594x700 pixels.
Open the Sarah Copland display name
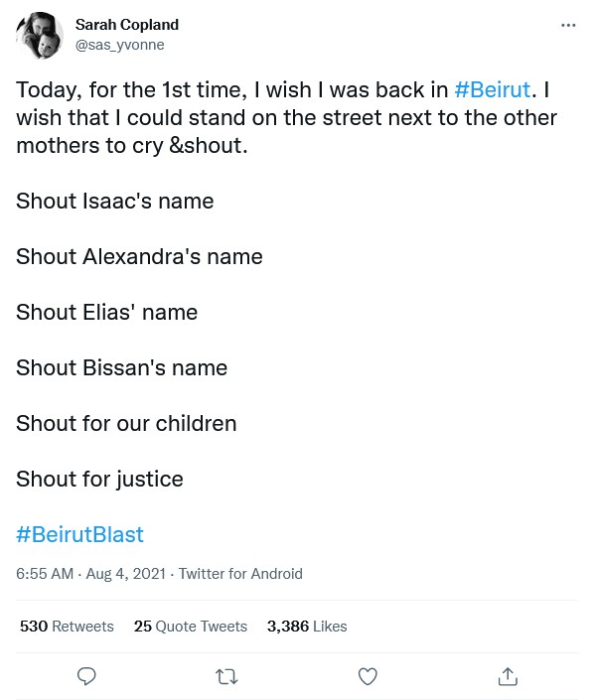(x=127, y=25)
